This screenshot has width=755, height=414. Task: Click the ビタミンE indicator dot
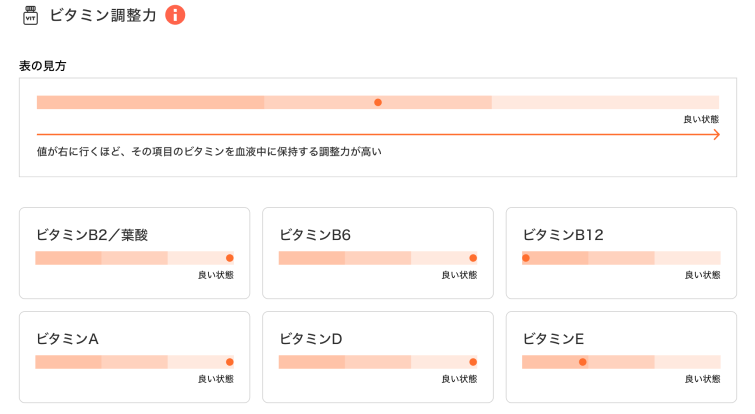click(x=583, y=362)
